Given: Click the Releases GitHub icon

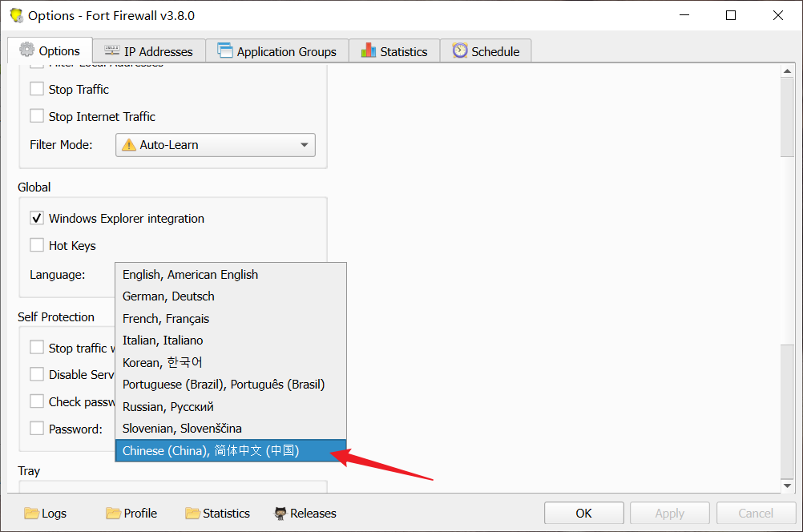Looking at the screenshot, I should 280,514.
